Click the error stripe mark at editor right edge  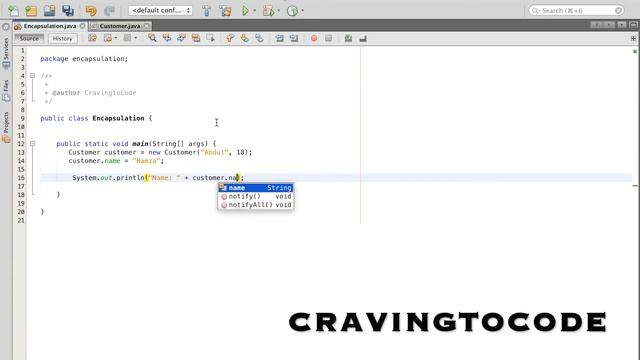pyautogui.click(x=635, y=186)
